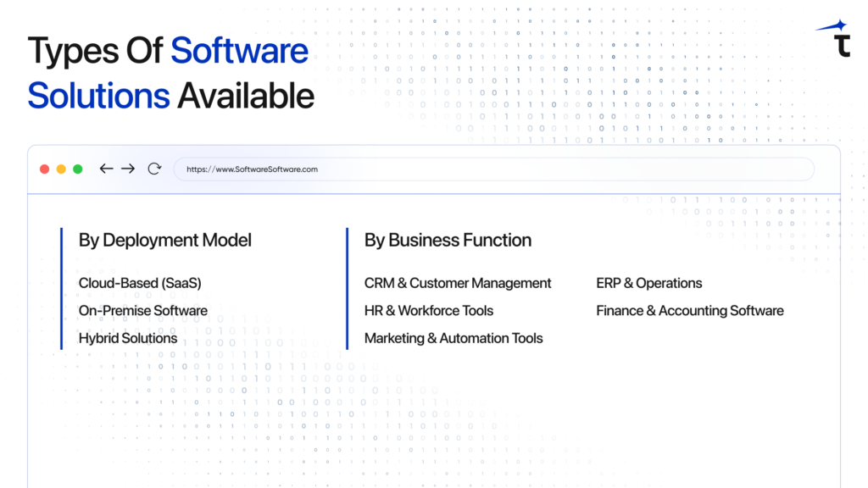Open Finance & Accounting Software link
The width and height of the screenshot is (868, 488).
pyautogui.click(x=690, y=310)
